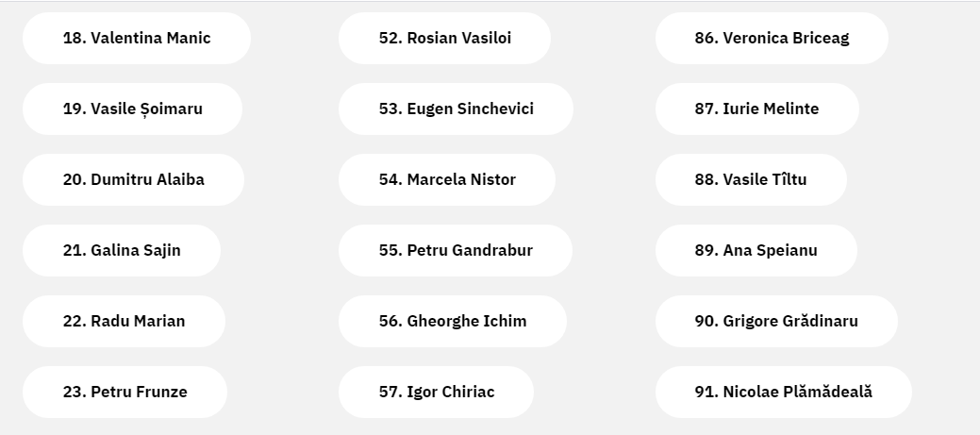The width and height of the screenshot is (980, 435).
Task: Click 22. Radu Marian entry
Action: point(124,321)
